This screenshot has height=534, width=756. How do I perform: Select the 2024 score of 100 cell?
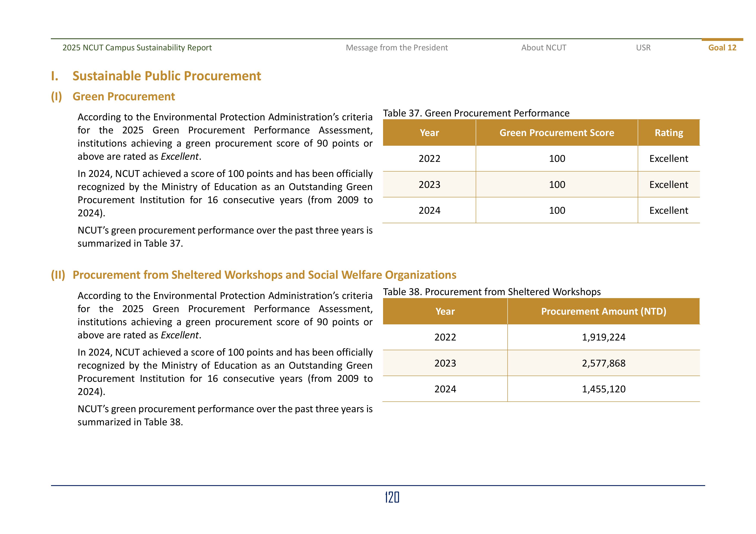click(557, 211)
